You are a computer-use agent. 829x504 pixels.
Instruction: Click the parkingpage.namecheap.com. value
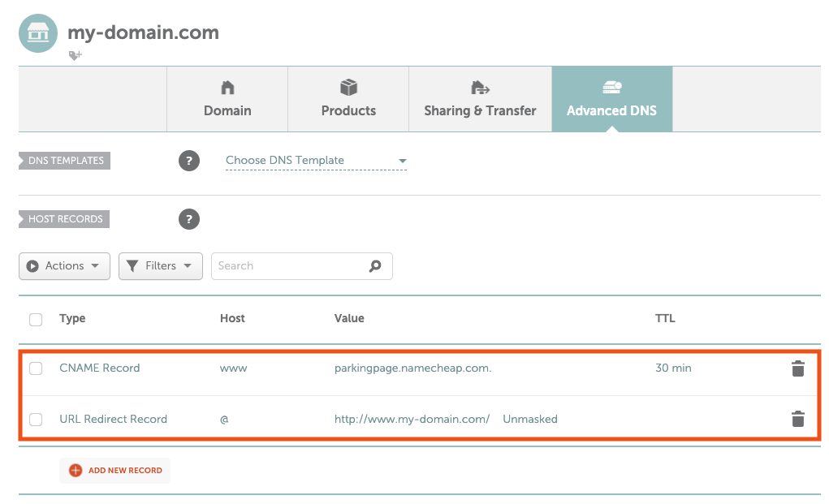coord(412,368)
